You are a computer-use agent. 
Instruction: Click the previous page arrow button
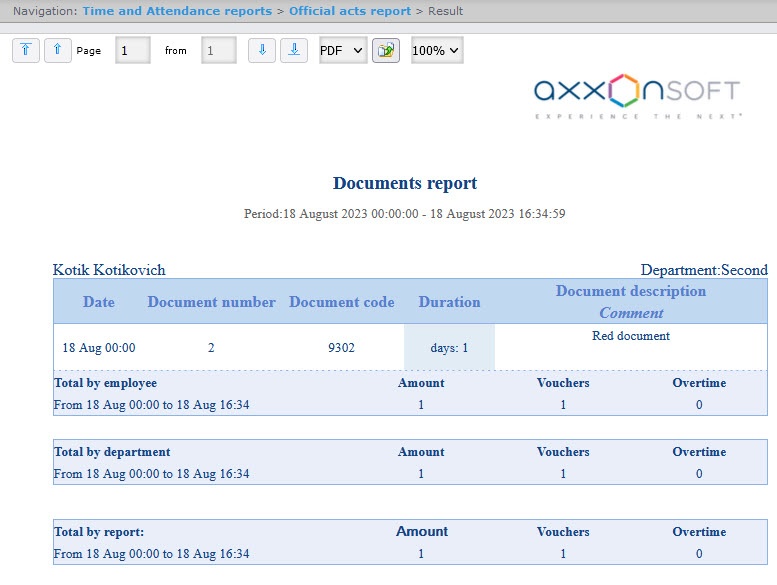(58, 50)
